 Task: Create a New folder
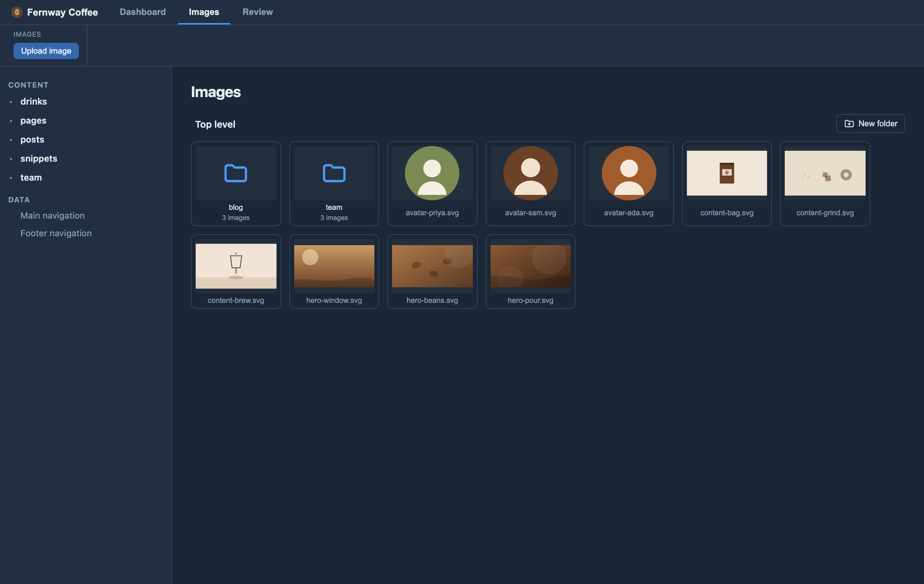click(870, 124)
